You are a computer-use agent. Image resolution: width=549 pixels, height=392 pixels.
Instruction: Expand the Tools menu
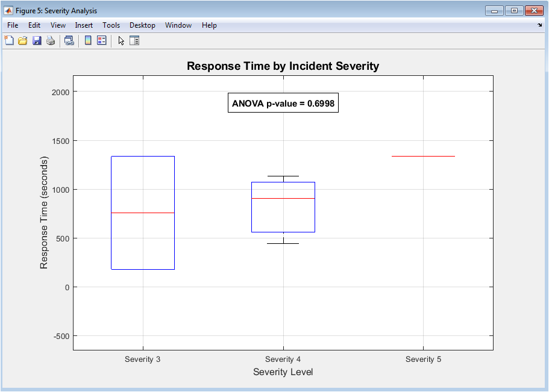(x=111, y=25)
